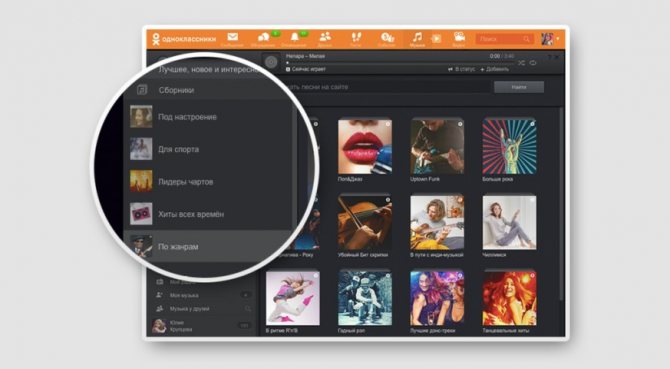Click the Найти search button

(519, 87)
